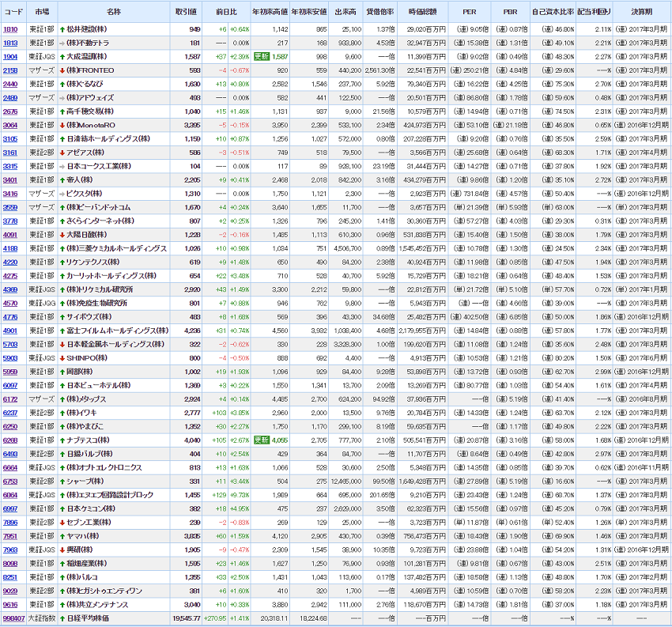The image size is (672, 627).
Task: Open index code 998407 link
Action: tap(13, 619)
